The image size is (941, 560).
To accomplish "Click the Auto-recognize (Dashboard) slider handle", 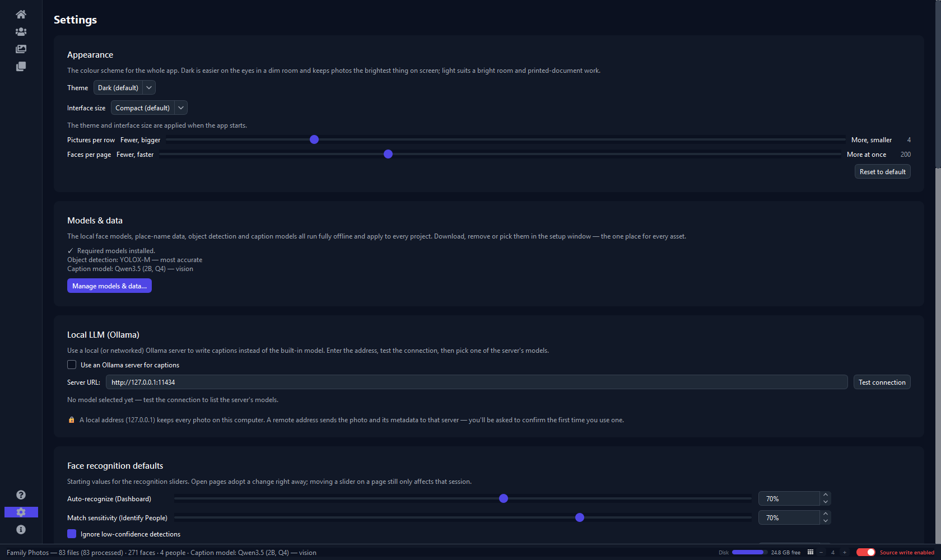I will pyautogui.click(x=504, y=498).
